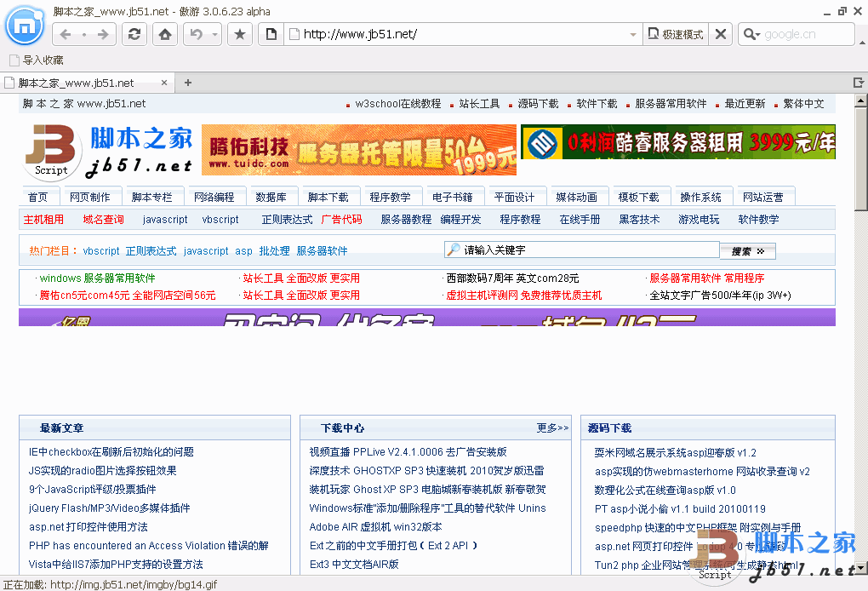
Task: Close the 脚本之家 tab
Action: click(x=164, y=83)
